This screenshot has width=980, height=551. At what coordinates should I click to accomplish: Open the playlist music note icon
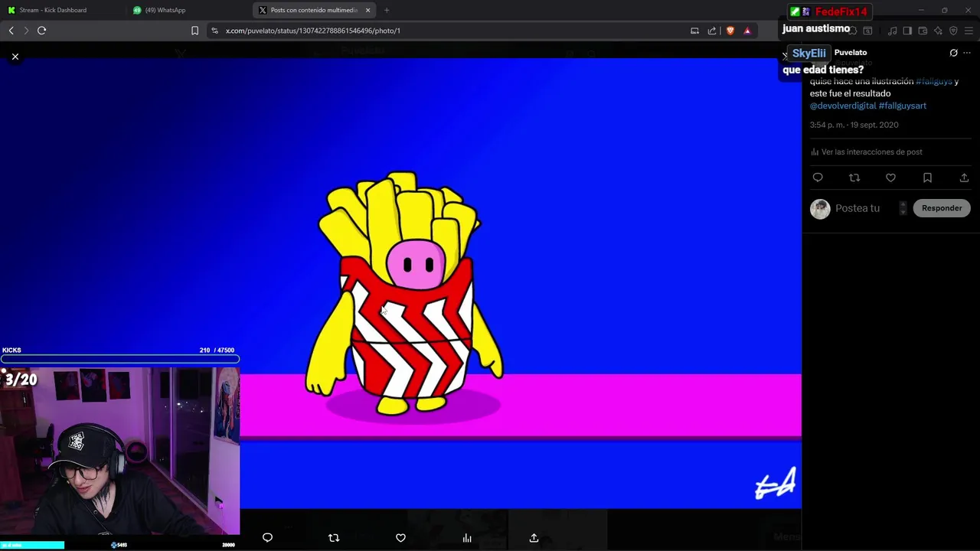tap(892, 31)
